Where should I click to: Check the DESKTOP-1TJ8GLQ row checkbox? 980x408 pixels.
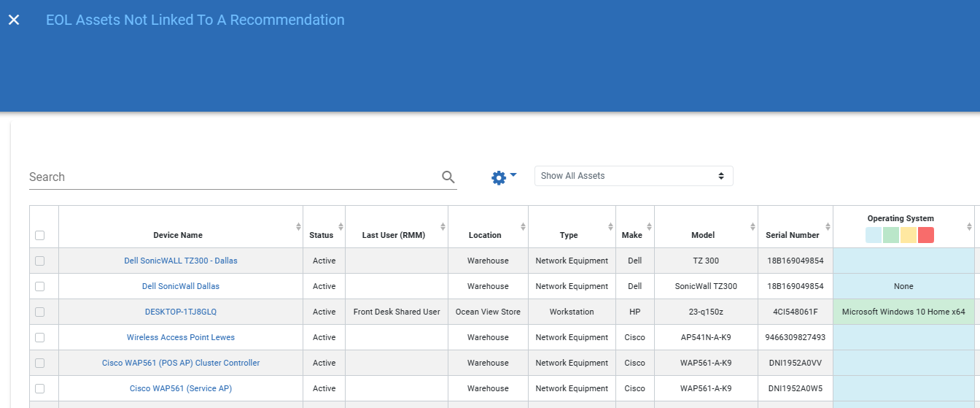[39, 312]
